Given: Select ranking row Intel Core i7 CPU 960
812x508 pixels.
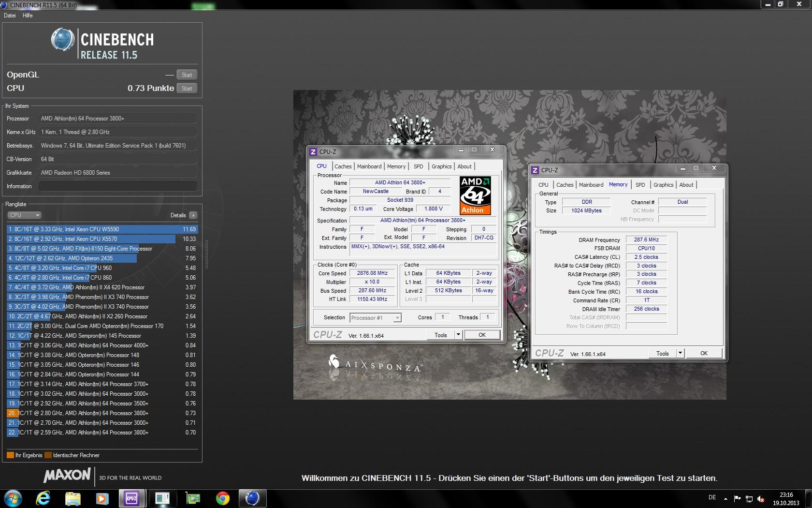Looking at the screenshot, I should pos(102,268).
